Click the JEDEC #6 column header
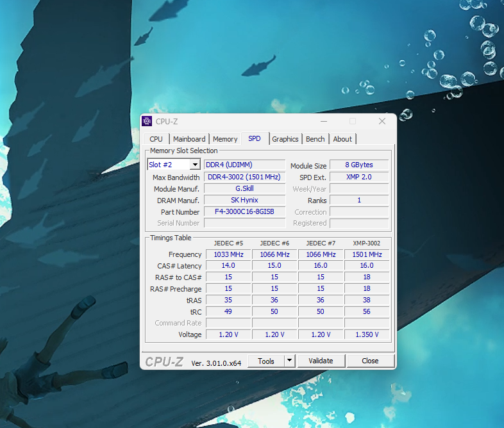The height and width of the screenshot is (428, 504). tap(274, 243)
